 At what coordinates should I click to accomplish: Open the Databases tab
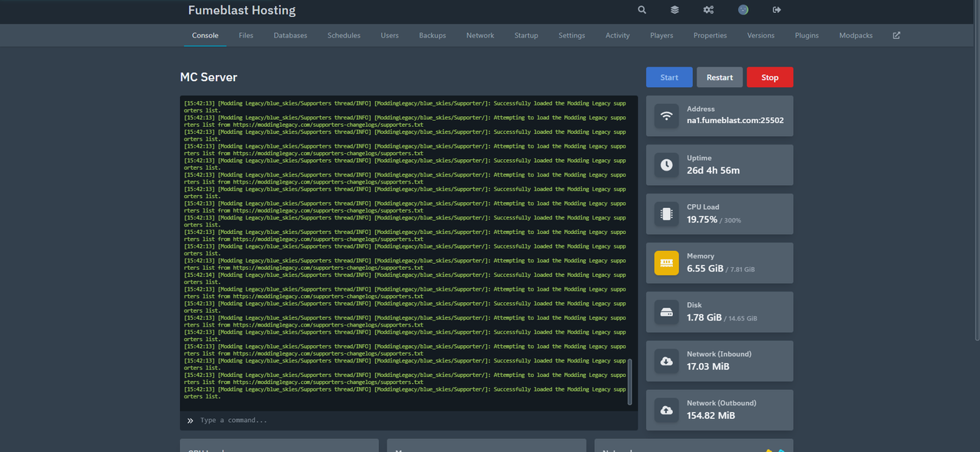[x=290, y=35]
